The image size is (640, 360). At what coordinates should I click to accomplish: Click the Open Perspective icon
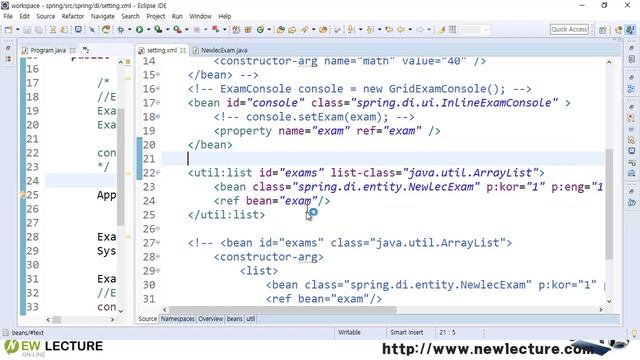602,30
